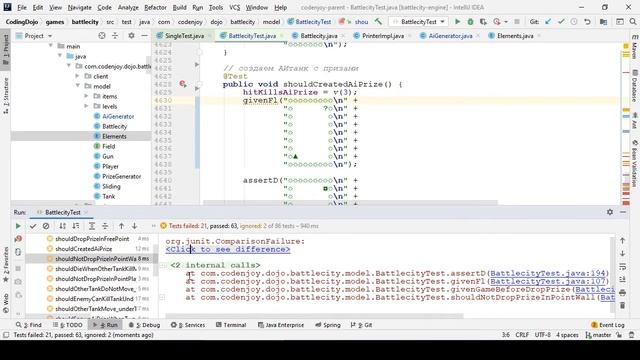
Task: Collapse the java folder node
Action: tap(60, 56)
